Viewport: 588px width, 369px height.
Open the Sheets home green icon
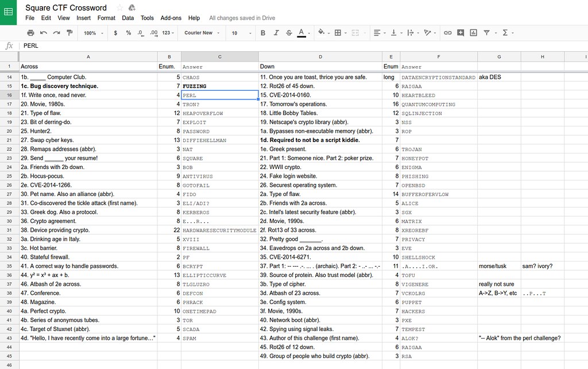pos(8,12)
